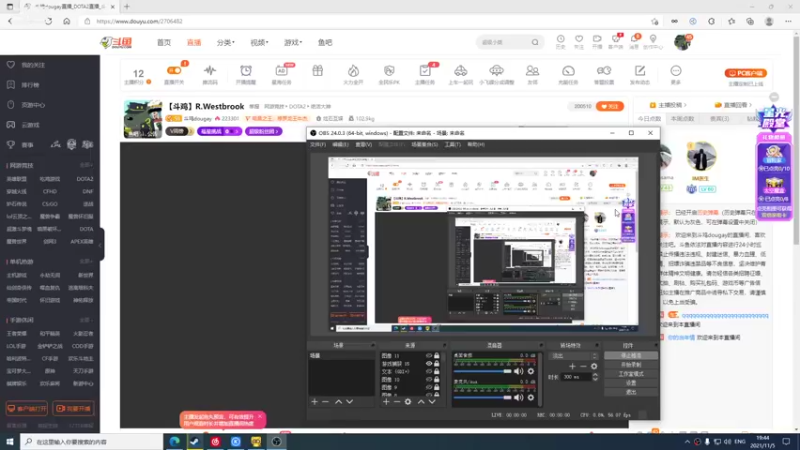
Task: Click the gift box icon in streamer toolbar
Action: pyautogui.click(x=317, y=70)
